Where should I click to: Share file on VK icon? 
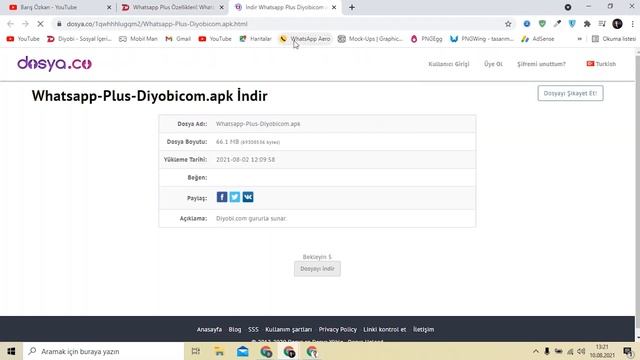(248, 197)
